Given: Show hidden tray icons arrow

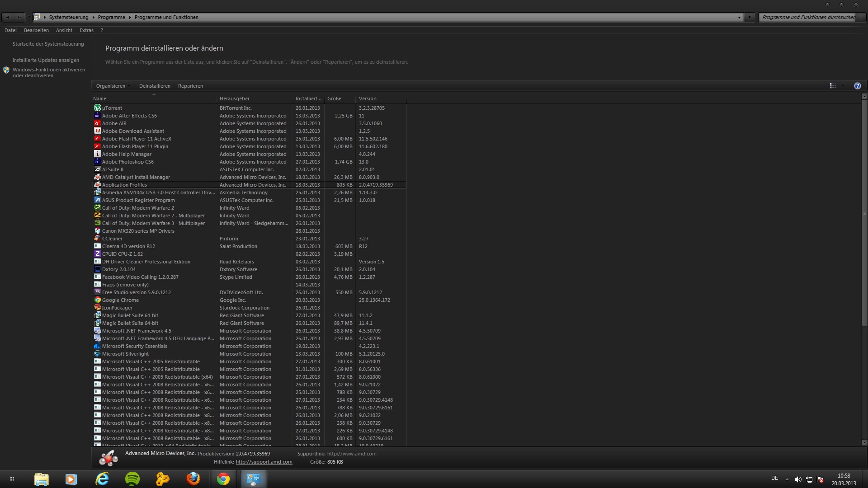Looking at the screenshot, I should click(787, 479).
